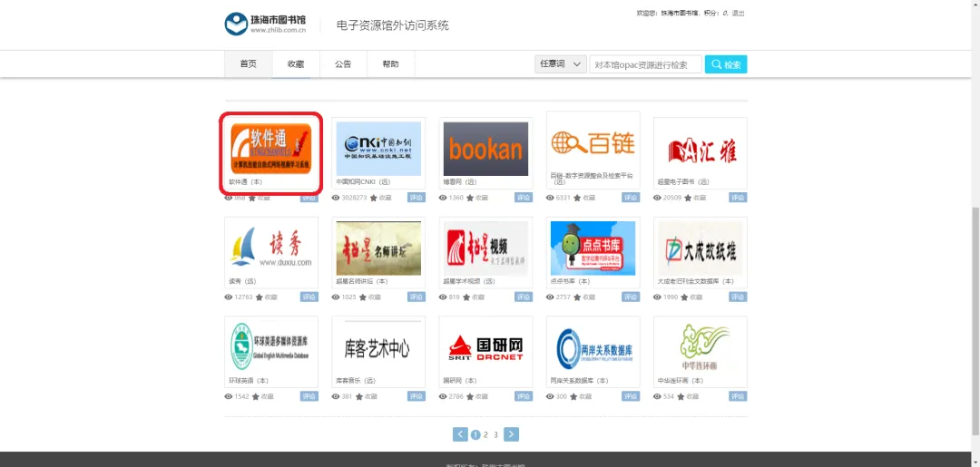The width and height of the screenshot is (980, 467).
Task: Open the 帮助 tab
Action: (x=390, y=63)
